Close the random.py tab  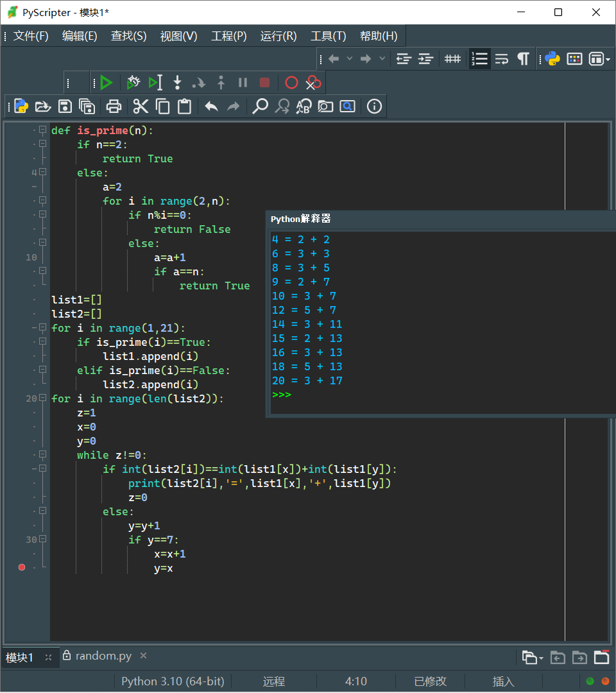143,656
